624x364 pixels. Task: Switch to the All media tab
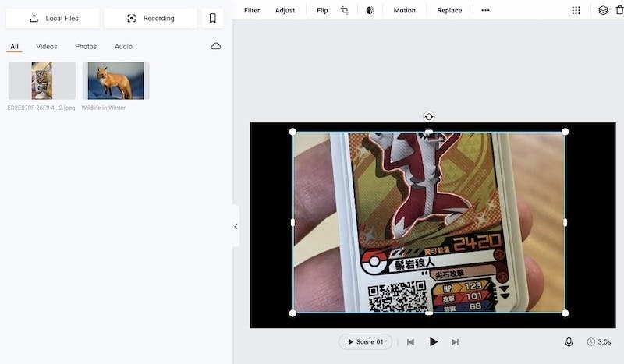[14, 47]
